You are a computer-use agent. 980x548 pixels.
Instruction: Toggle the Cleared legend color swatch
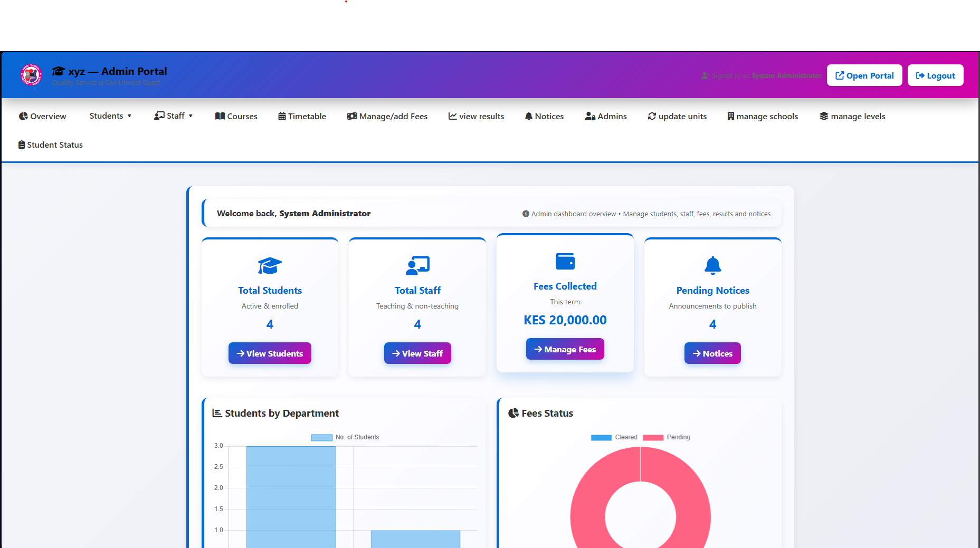[601, 437]
